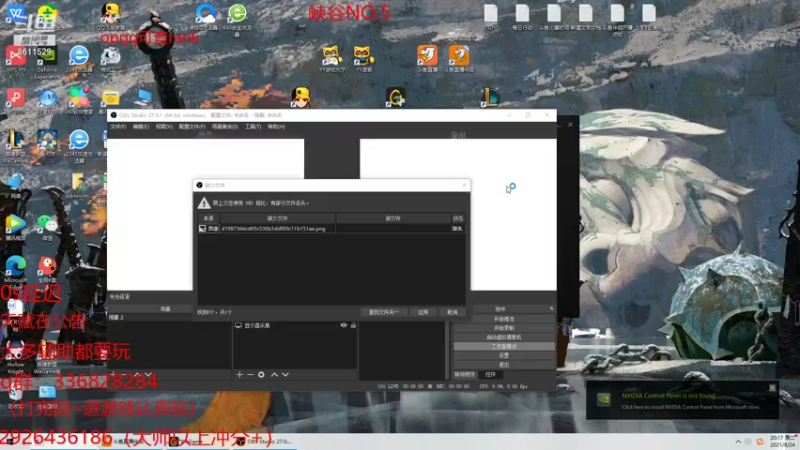
Task: Open the 文件(F) menu in OBS
Action: pos(118,127)
